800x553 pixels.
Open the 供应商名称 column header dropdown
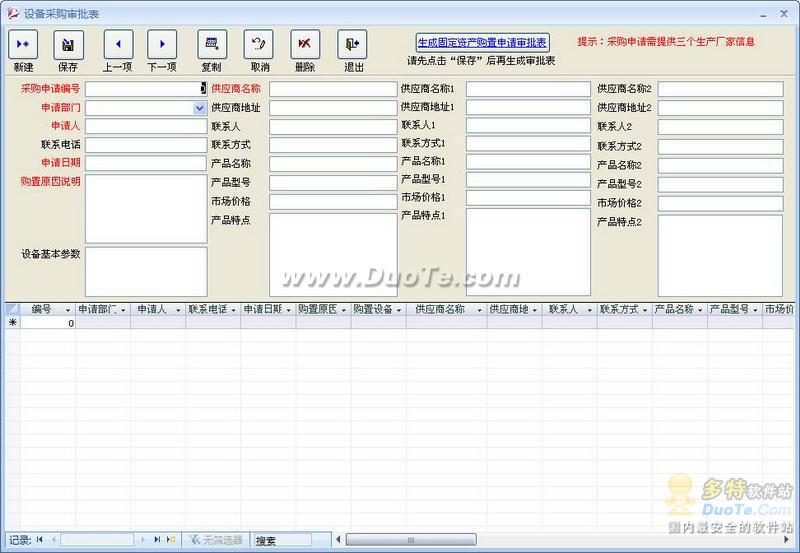479,310
